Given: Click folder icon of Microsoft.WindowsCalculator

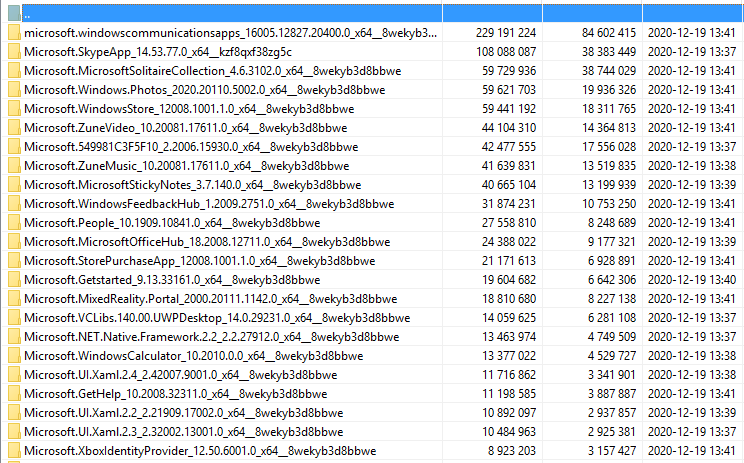Looking at the screenshot, I should coord(14,355).
